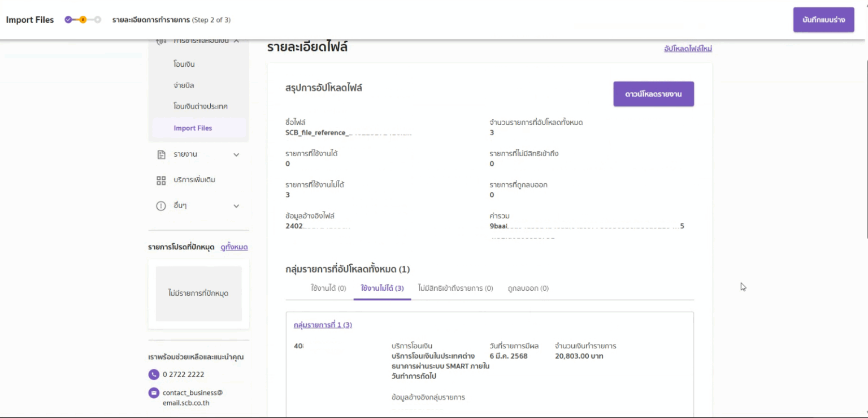Click the step three progress circle
The width and height of the screenshot is (868, 418).
(97, 20)
